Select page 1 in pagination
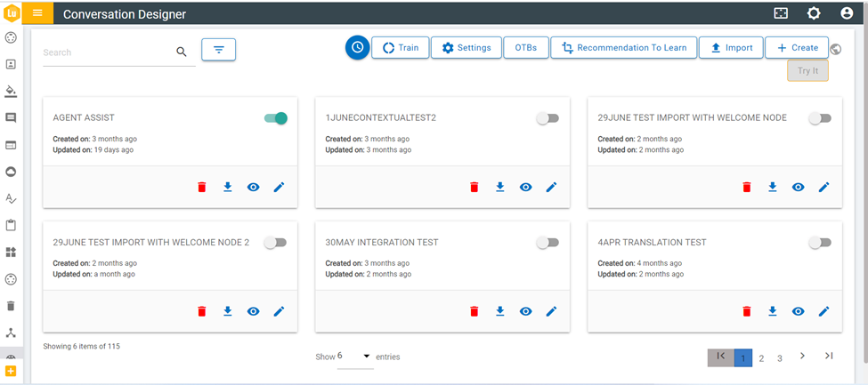Image resolution: width=868 pixels, height=385 pixels. (742, 358)
